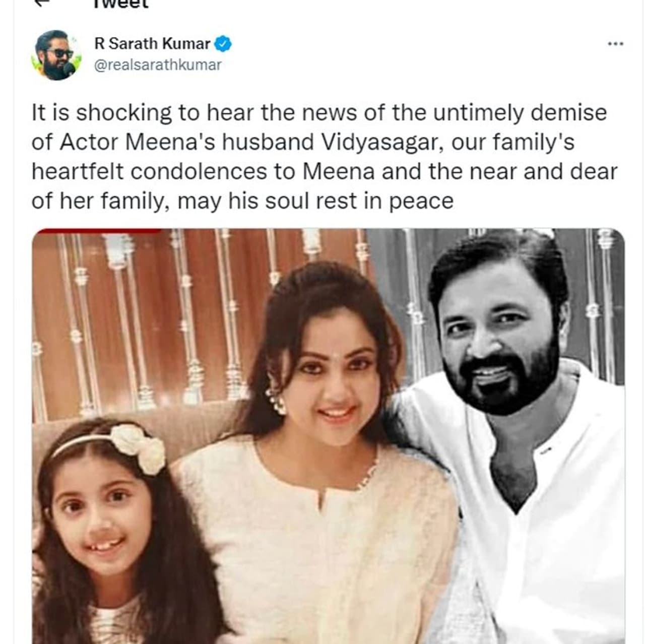Viewport: 645px width, 644px height.
Task: Open the R Sarath Kumar display name
Action: tap(152, 44)
